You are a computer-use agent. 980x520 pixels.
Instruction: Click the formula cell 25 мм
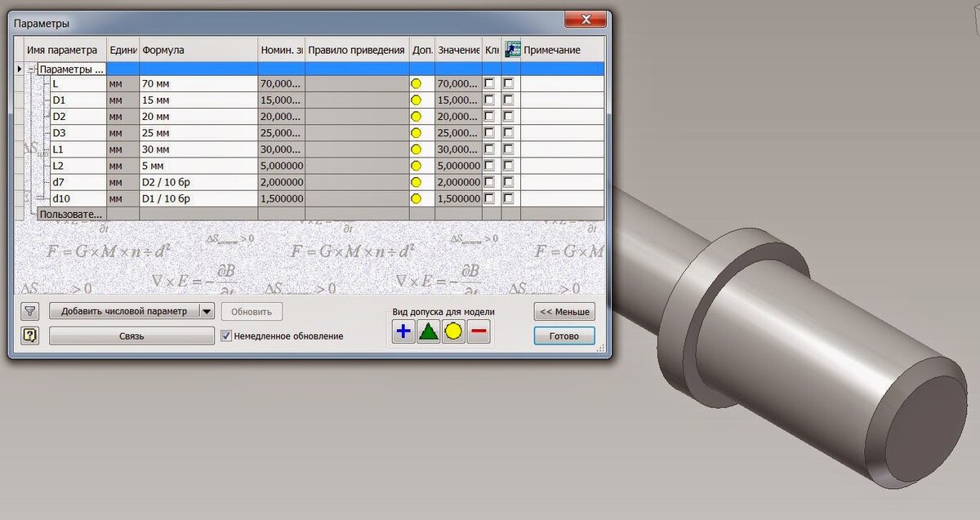tap(198, 132)
